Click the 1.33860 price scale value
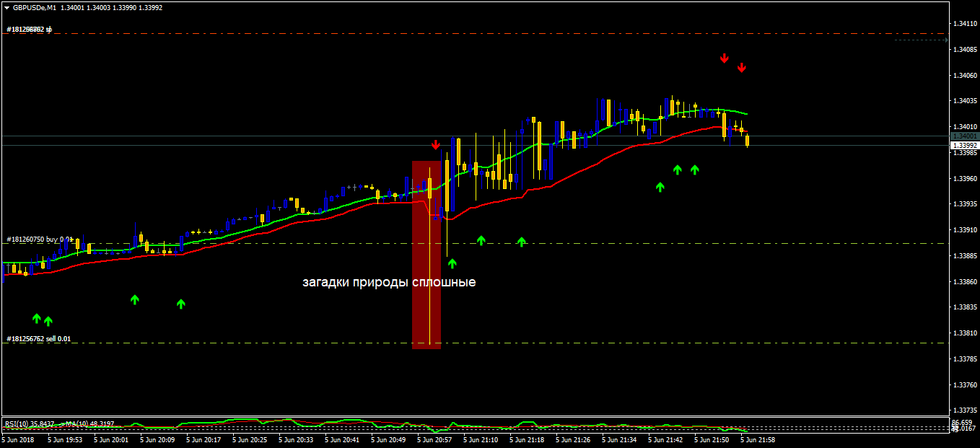The height and width of the screenshot is (448, 980). (965, 282)
